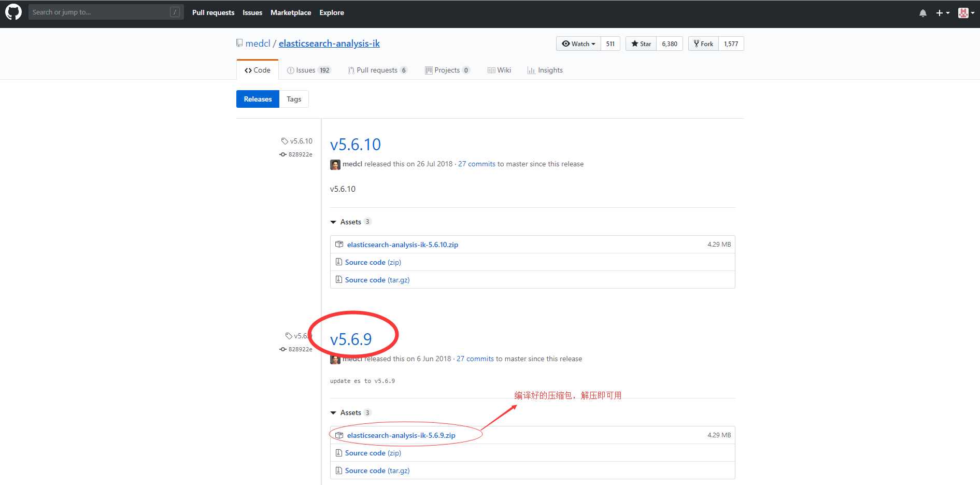Image resolution: width=980 pixels, height=485 pixels.
Task: Focus the Search or jump to field
Action: [106, 12]
